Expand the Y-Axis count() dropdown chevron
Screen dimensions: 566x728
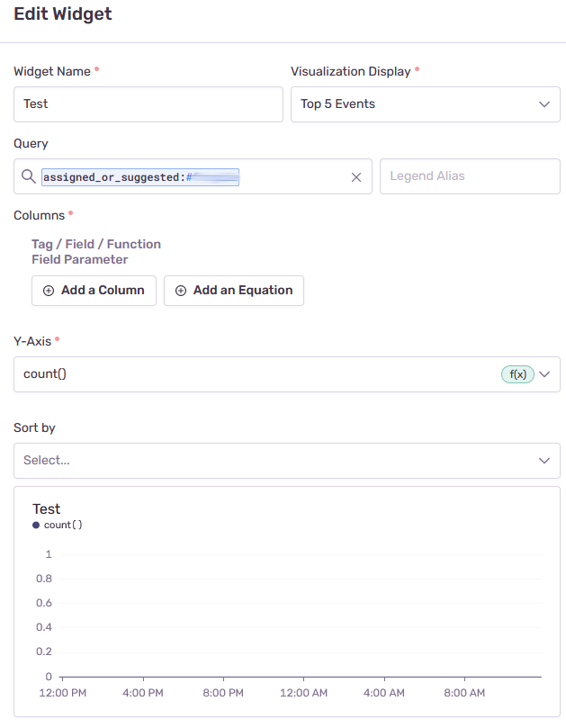[x=544, y=374]
